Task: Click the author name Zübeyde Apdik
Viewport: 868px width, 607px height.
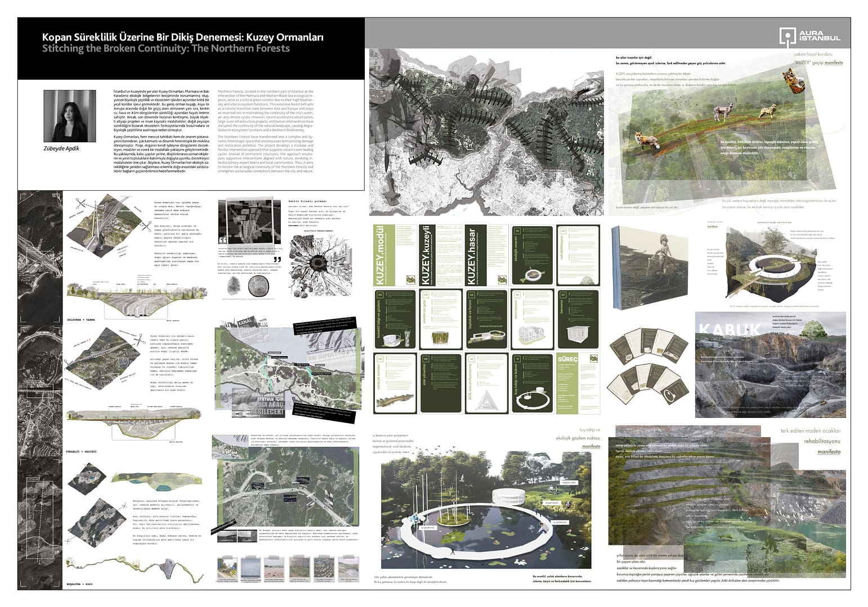Action: 61,149
